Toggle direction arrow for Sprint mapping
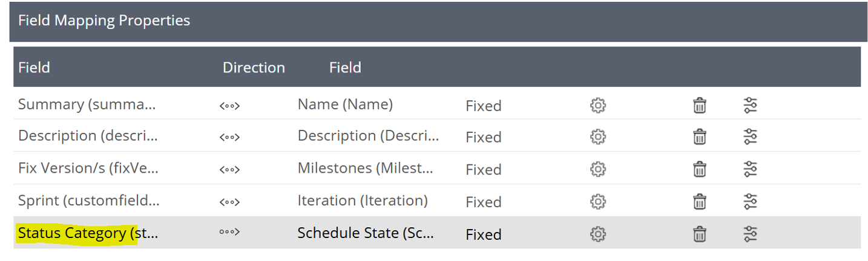The width and height of the screenshot is (868, 261). click(229, 202)
